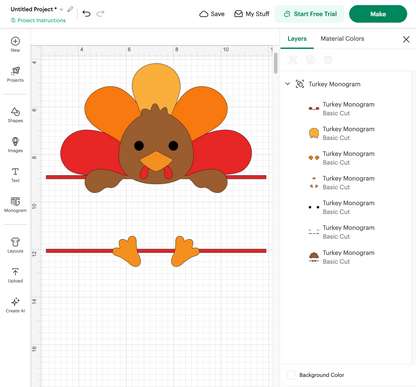
Task: Open the Images library icon
Action: pyautogui.click(x=15, y=141)
